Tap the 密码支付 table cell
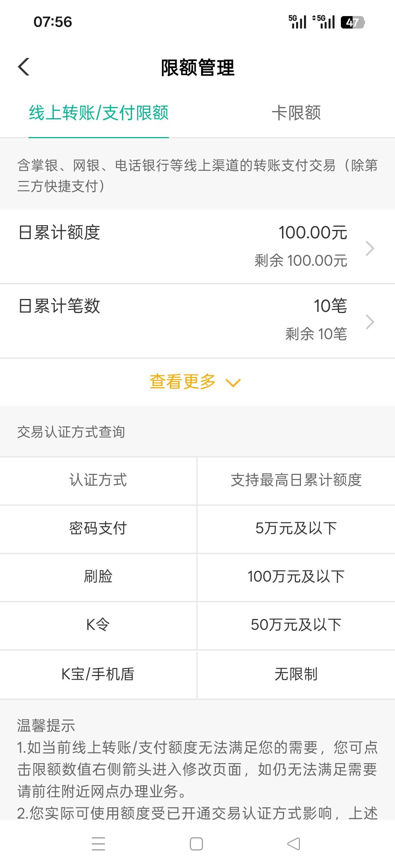 point(98,528)
